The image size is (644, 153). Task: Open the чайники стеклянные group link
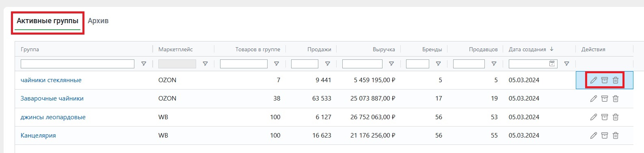tap(51, 80)
